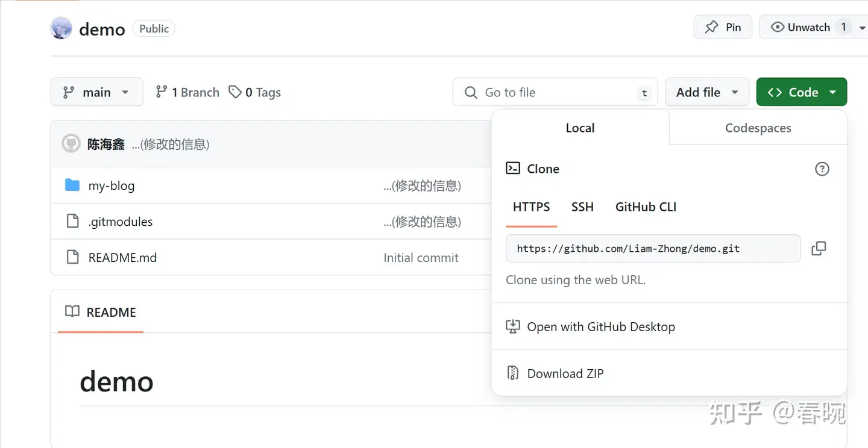Switch to the Codespaces tab

[758, 128]
